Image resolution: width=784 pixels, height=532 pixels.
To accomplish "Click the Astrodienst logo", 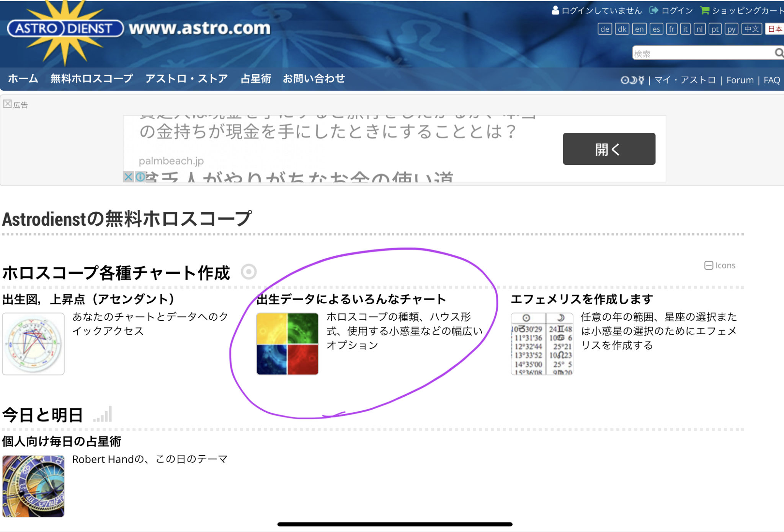I will tap(65, 29).
